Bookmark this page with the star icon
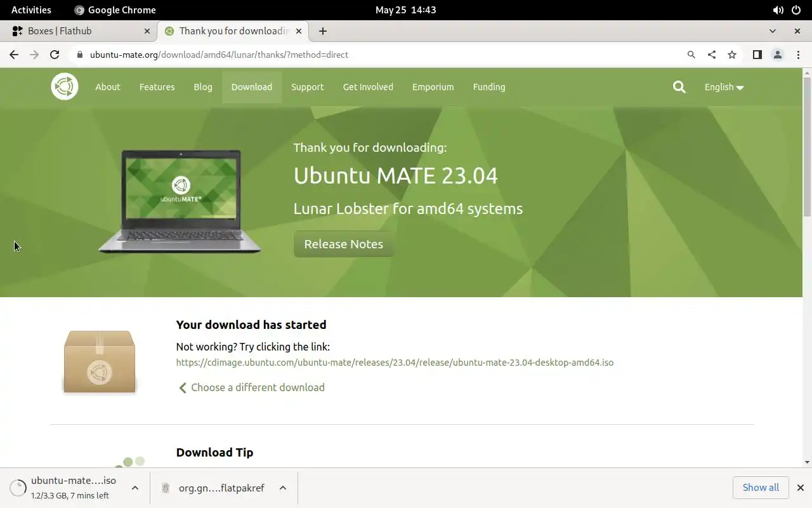Viewport: 812px width, 508px height. click(732, 55)
